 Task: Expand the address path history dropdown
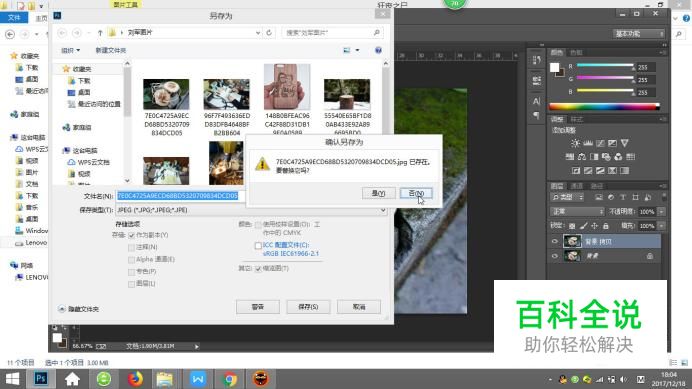pyautogui.click(x=258, y=33)
